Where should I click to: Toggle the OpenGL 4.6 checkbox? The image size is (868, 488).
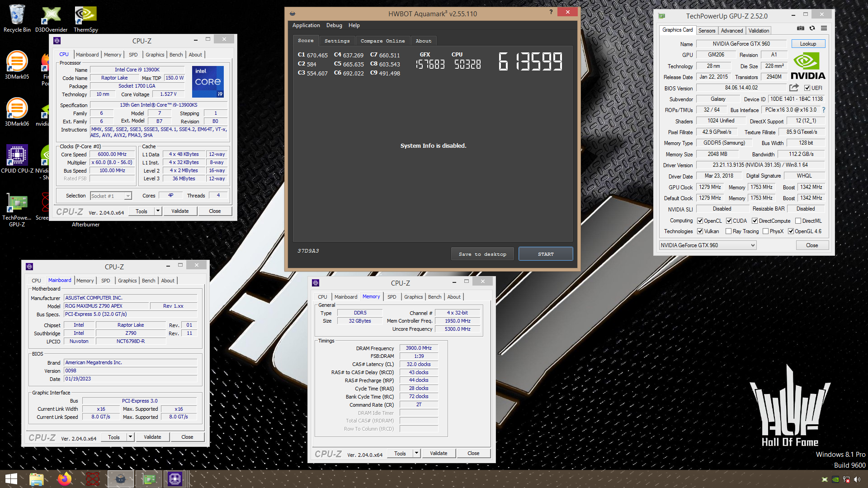point(791,231)
